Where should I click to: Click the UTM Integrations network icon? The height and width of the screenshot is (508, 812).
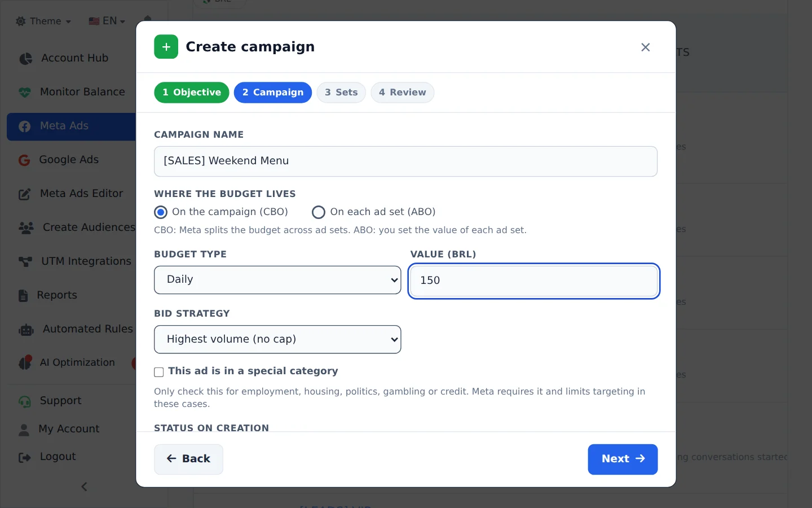(25, 261)
